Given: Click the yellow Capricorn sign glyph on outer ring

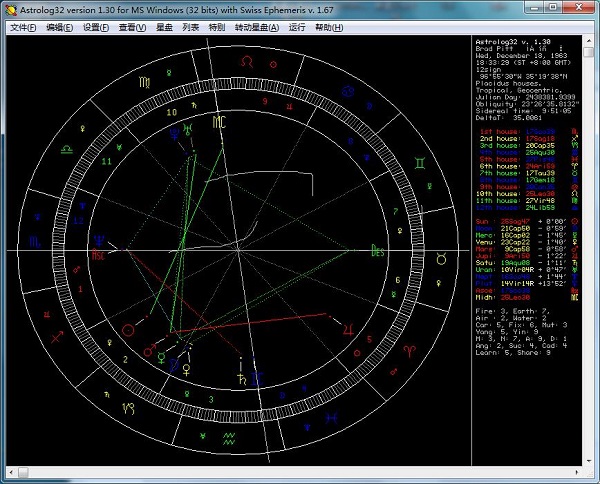Looking at the screenshot, I should pos(128,409).
